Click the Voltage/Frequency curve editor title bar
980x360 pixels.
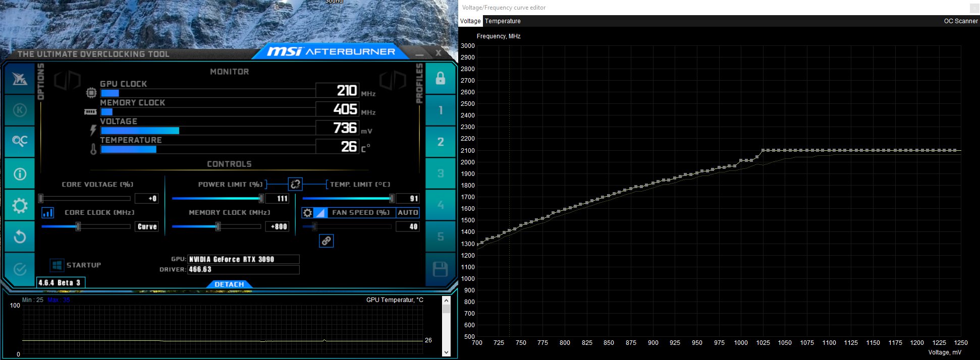(719, 8)
